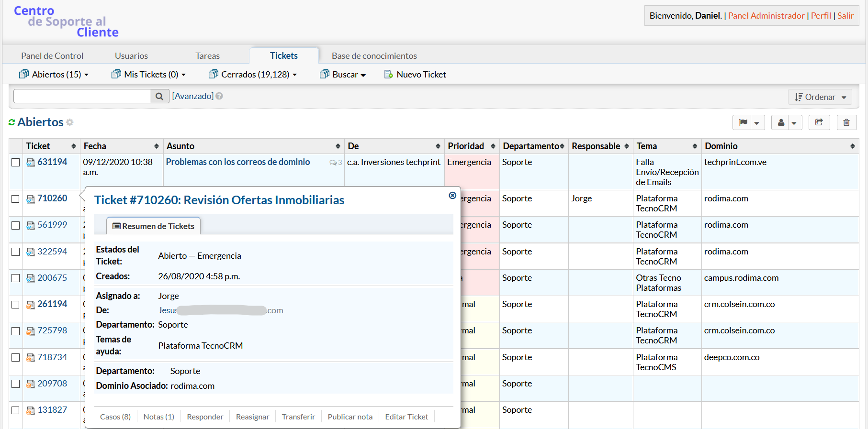Check the box for ticket 631194

[16, 162]
